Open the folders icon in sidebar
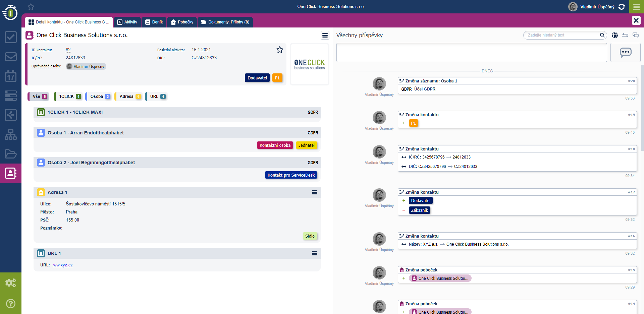Image resolution: width=644 pixels, height=314 pixels. (x=11, y=154)
